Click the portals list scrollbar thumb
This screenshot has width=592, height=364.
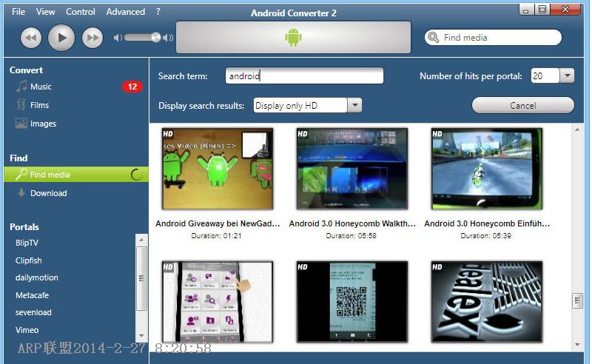pos(141,278)
